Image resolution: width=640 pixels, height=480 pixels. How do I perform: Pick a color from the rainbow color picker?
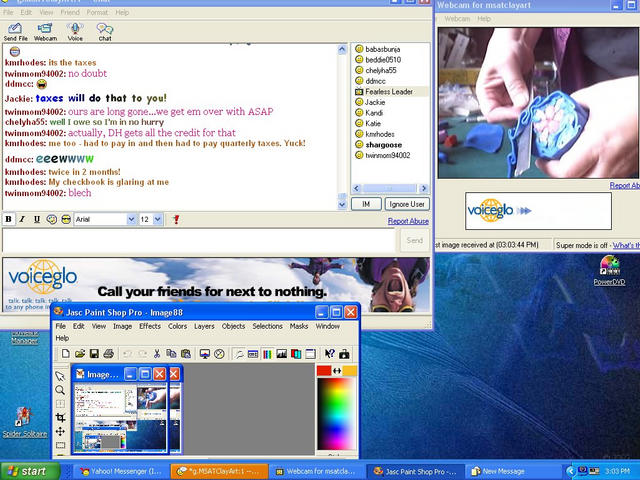click(x=336, y=414)
